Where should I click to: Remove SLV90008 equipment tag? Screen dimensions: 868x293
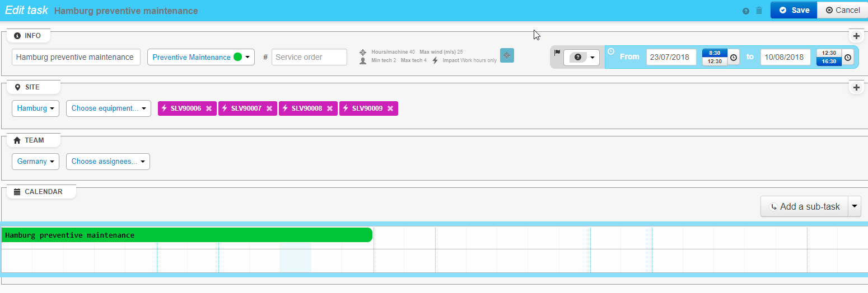tap(330, 108)
